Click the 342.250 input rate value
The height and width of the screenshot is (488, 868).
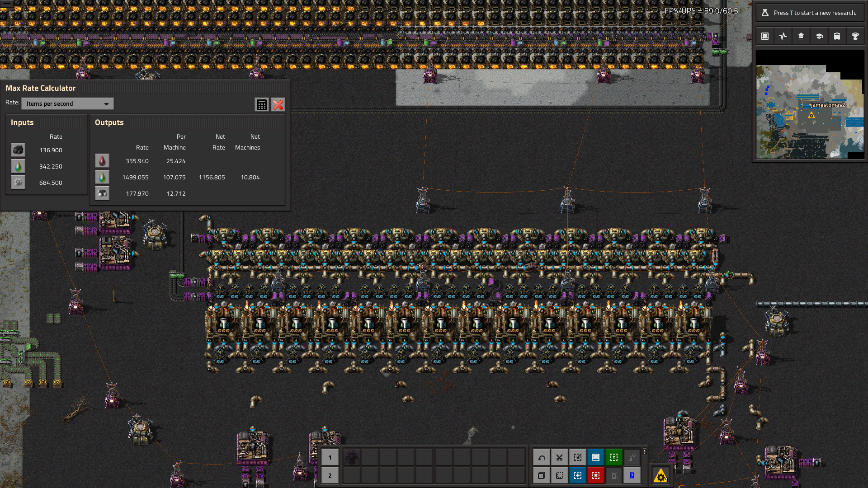[51, 166]
